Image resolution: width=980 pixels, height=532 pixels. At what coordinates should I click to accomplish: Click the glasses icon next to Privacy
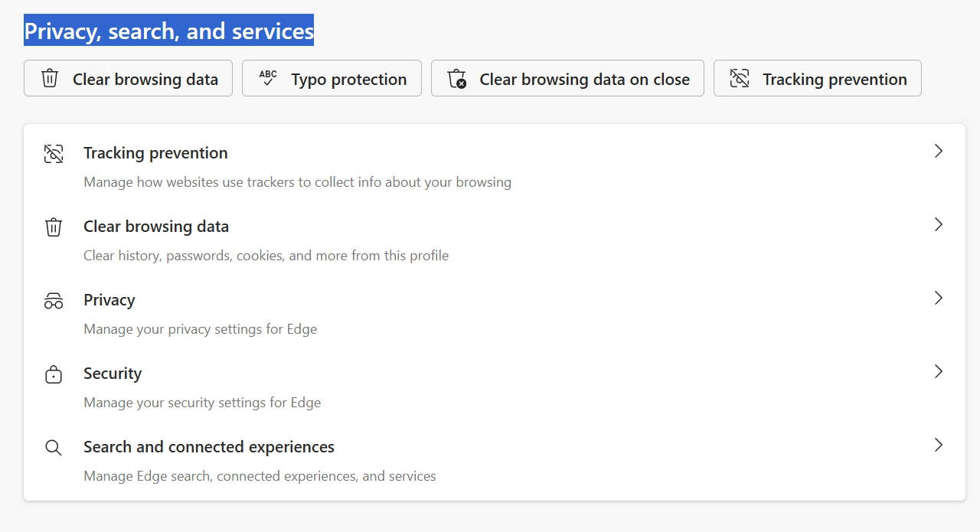click(x=53, y=299)
